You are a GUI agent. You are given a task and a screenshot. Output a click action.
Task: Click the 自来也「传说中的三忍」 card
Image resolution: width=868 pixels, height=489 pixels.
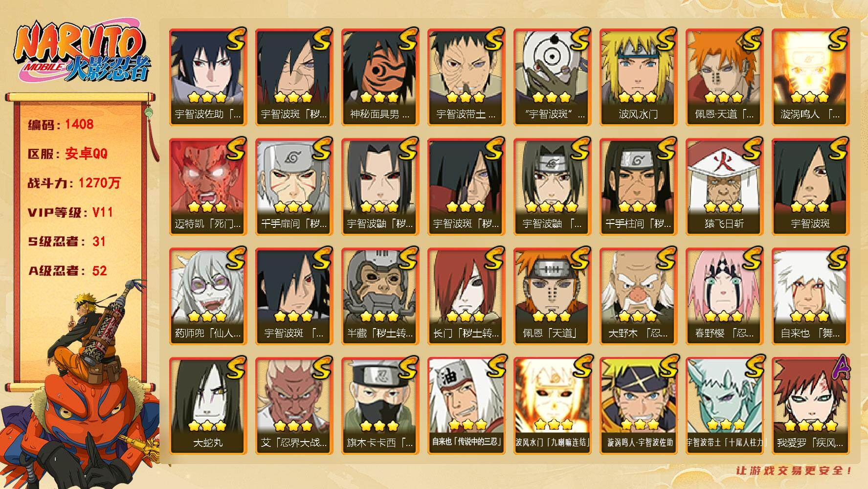click(x=466, y=406)
